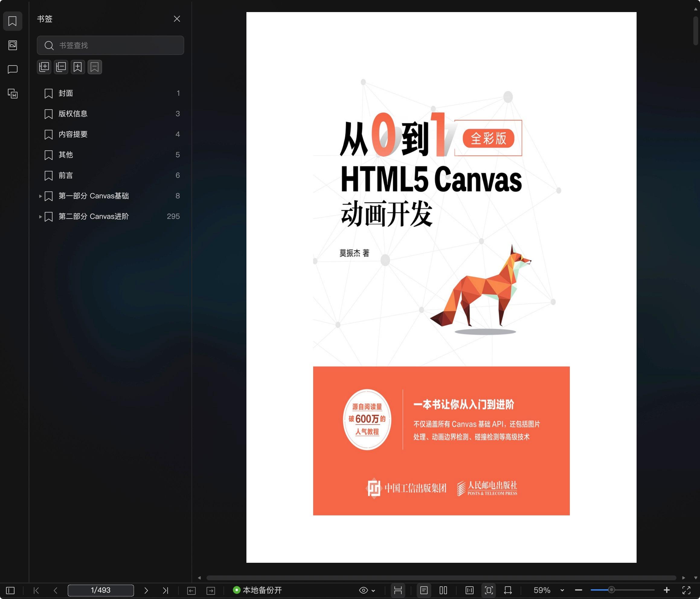Zoom out with the minus button
This screenshot has width=700, height=599.
pyautogui.click(x=578, y=590)
